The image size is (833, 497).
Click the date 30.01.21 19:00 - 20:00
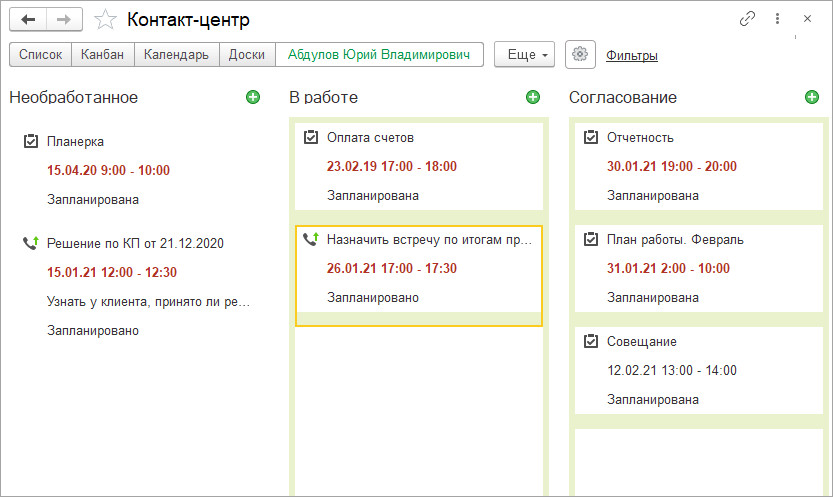(x=672, y=166)
